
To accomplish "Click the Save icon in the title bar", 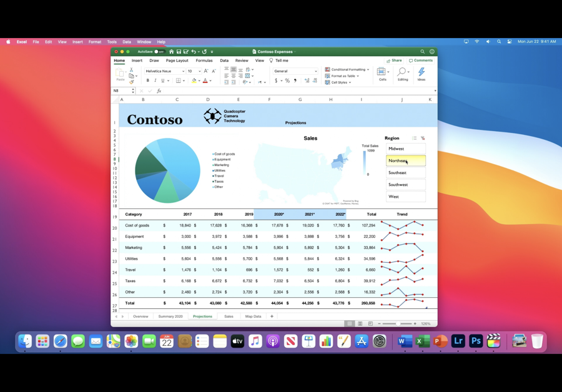I will pos(179,52).
